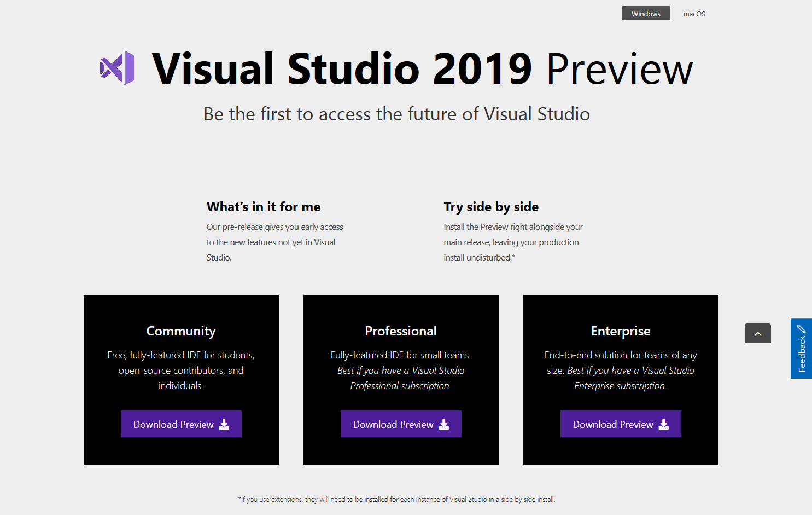Click the "Our pre-release gives you early access" text
812x515 pixels.
(274, 242)
